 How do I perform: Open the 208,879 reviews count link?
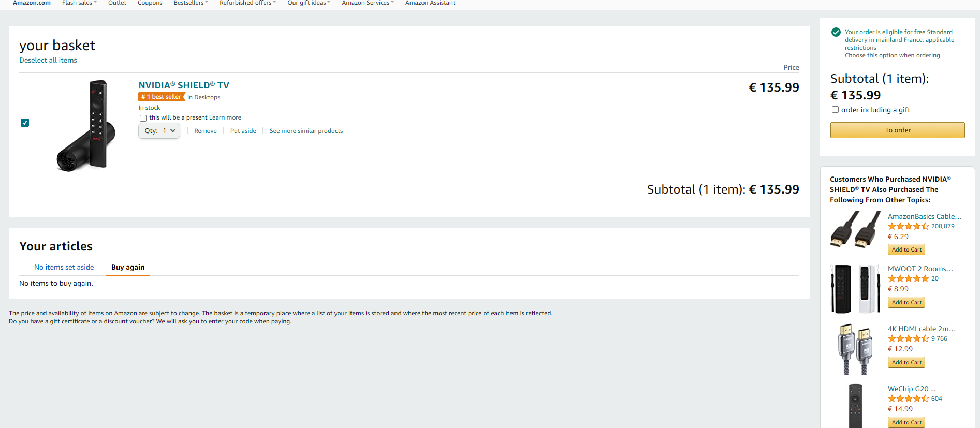pos(943,226)
